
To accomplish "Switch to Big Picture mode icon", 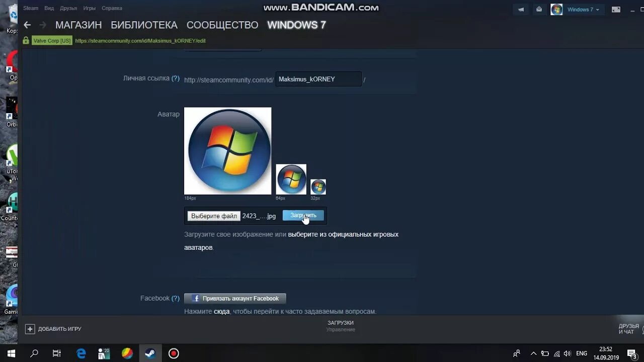I will (x=616, y=10).
